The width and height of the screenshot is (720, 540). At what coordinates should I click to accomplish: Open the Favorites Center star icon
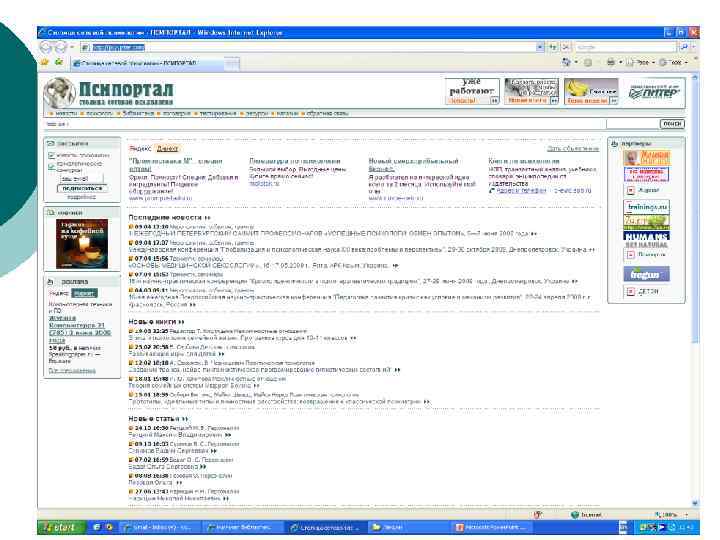coord(45,62)
